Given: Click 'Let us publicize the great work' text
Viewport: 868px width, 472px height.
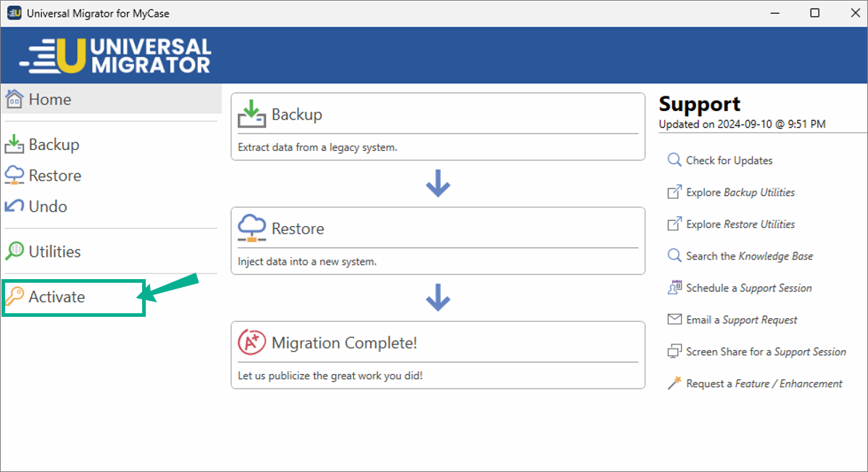Looking at the screenshot, I should 330,376.
